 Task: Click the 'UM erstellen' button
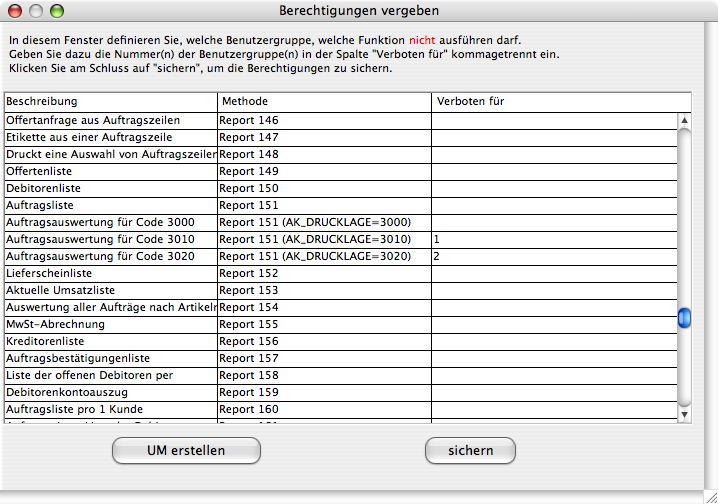tap(185, 450)
